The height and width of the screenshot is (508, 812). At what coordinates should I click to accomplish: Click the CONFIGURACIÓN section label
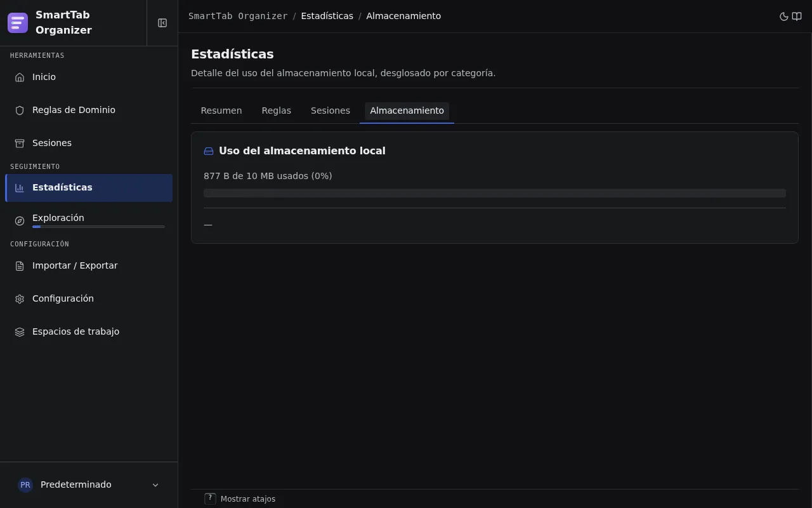click(x=39, y=244)
